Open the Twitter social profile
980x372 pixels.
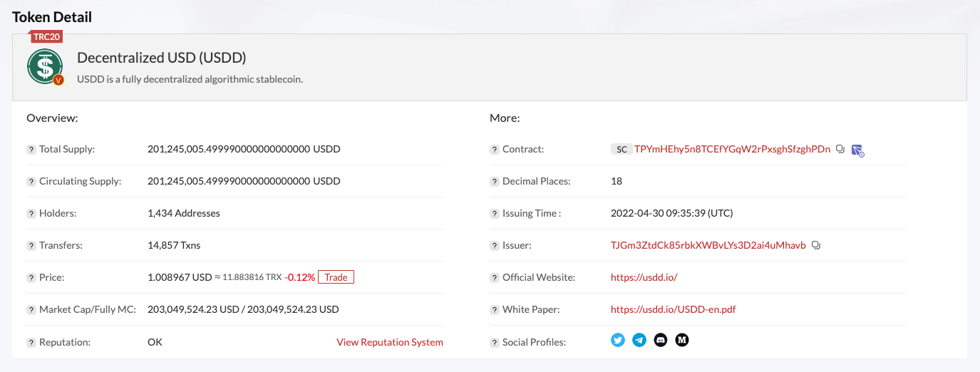pos(618,341)
